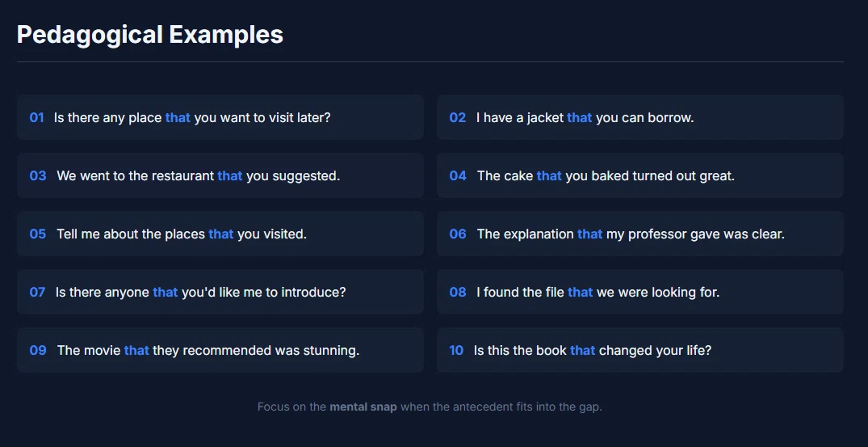This screenshot has height=447, width=868.
Task: Click the number 09 label
Action: [38, 350]
